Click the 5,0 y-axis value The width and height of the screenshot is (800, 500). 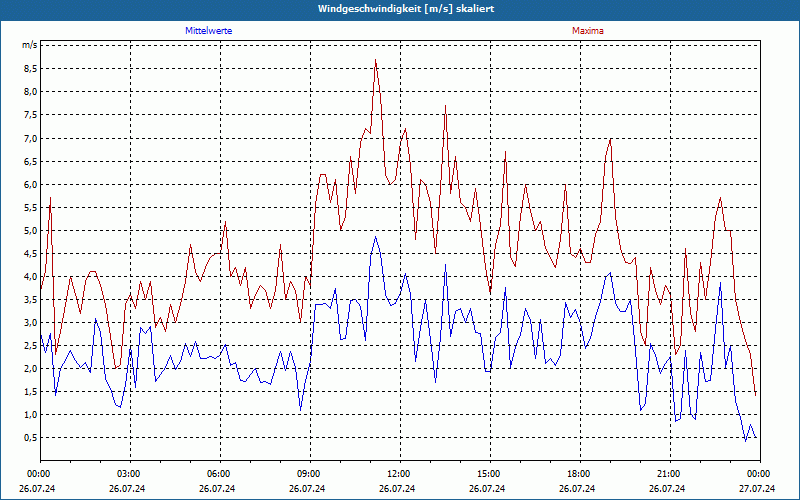(x=31, y=230)
